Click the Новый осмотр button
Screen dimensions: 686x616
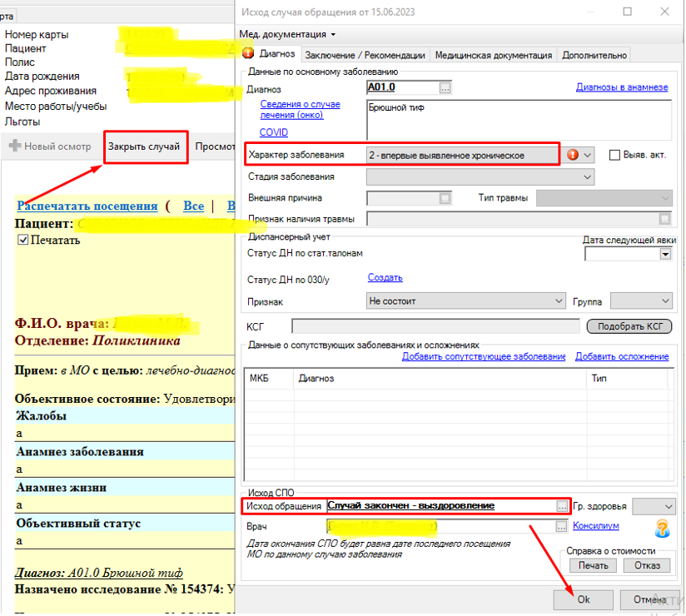tap(49, 146)
